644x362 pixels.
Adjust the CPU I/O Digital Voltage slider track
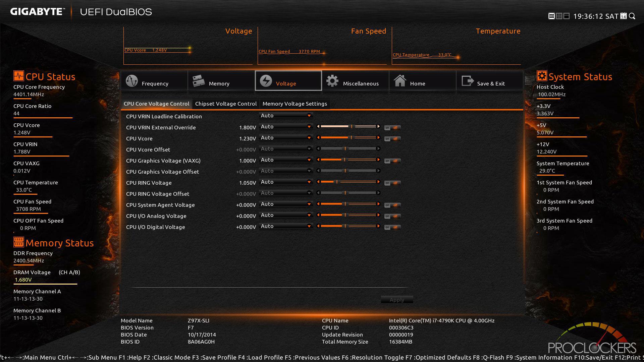tap(348, 226)
